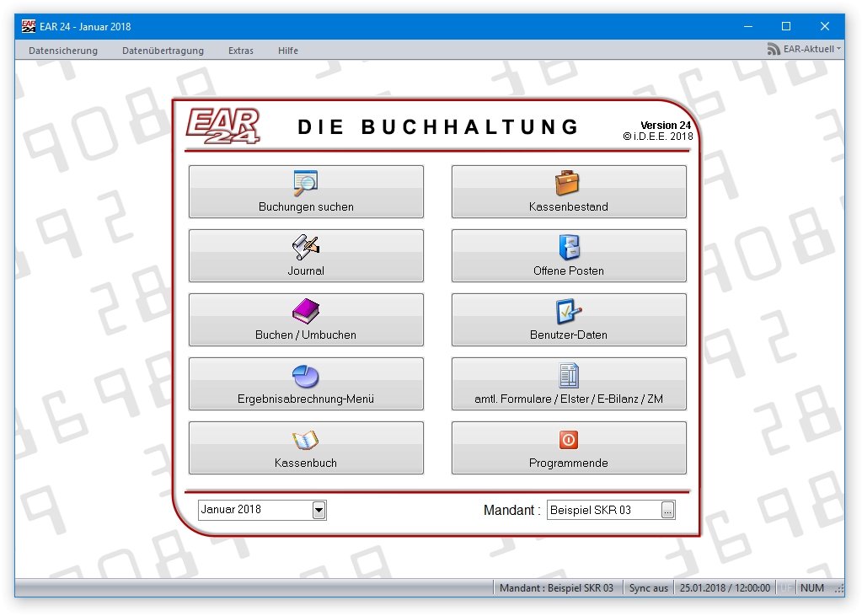Close the EAR 24 window
This screenshot has height=616, width=862.
825,26
